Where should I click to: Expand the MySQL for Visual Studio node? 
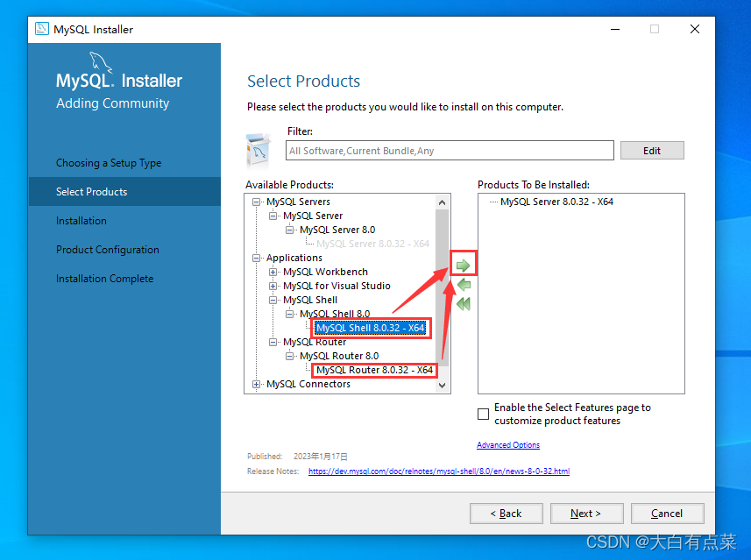[273, 286]
